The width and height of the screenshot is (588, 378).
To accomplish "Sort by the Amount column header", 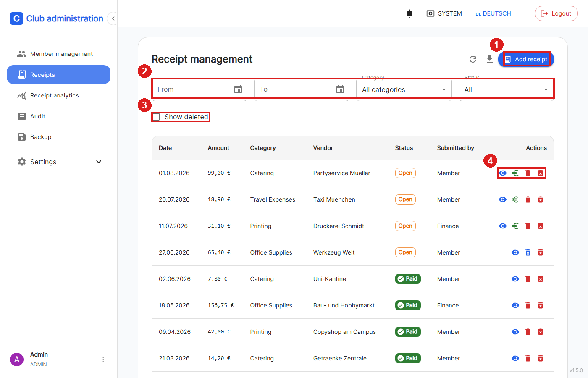I will click(x=218, y=148).
